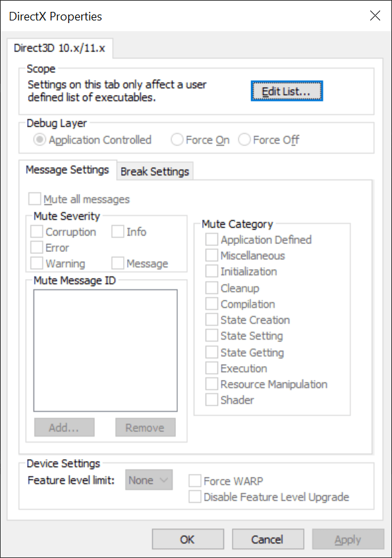The image size is (392, 558).
Task: Click inside the Mute Message ID list box
Action: tap(105, 350)
